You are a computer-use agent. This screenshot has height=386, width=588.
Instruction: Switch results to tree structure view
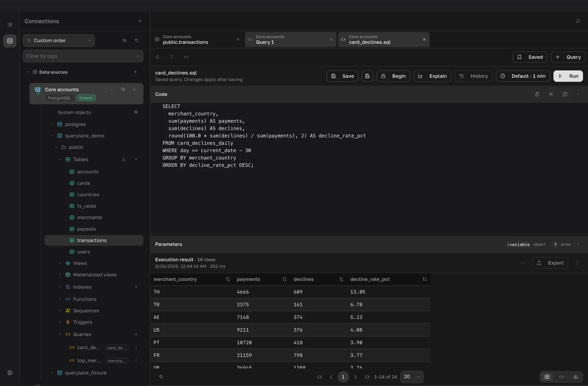click(576, 377)
